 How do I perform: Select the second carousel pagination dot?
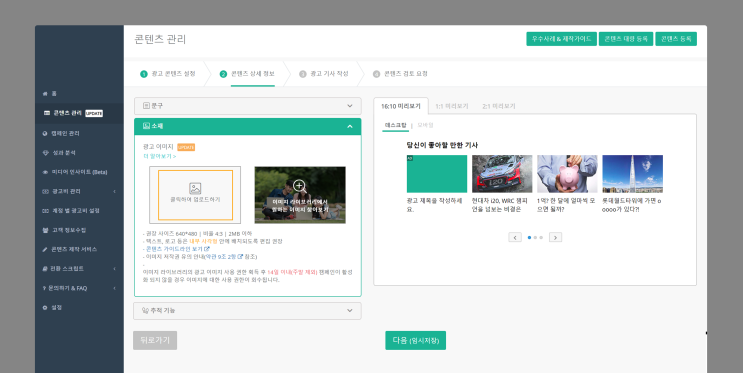[x=535, y=237]
